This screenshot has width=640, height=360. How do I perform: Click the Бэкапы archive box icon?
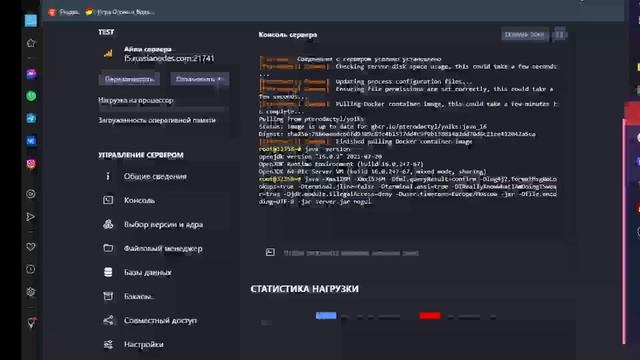[x=108, y=296]
